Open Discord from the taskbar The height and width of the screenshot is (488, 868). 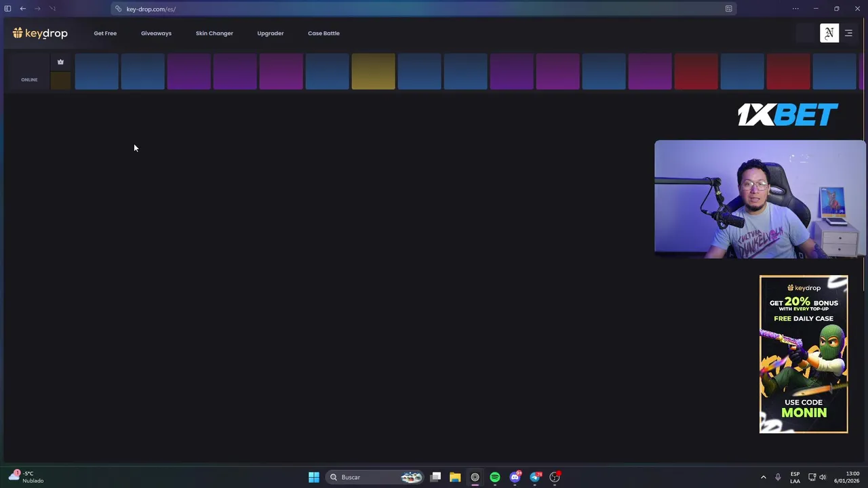[515, 477]
